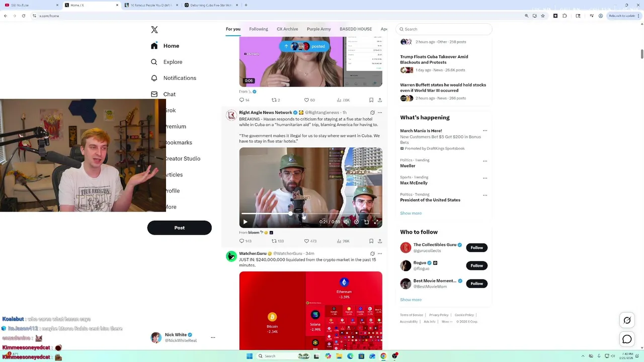Switch to the BASEDD HOUSE tab
Screen dimensions: 644x362
point(356,29)
